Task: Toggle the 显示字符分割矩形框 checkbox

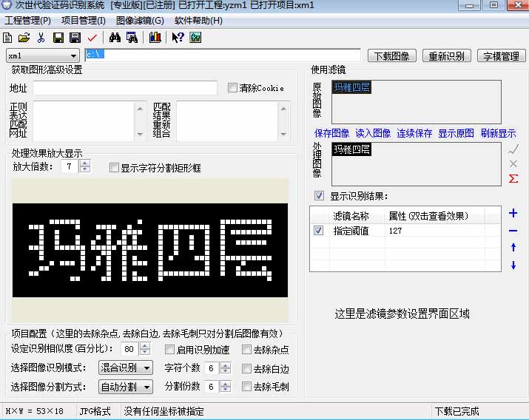Action: point(114,168)
